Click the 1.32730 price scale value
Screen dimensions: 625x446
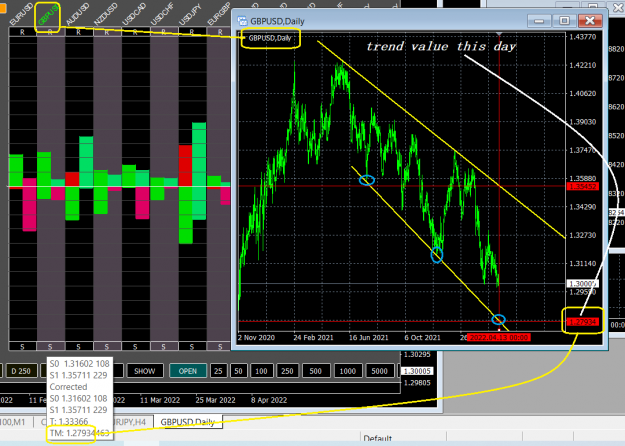(x=582, y=235)
